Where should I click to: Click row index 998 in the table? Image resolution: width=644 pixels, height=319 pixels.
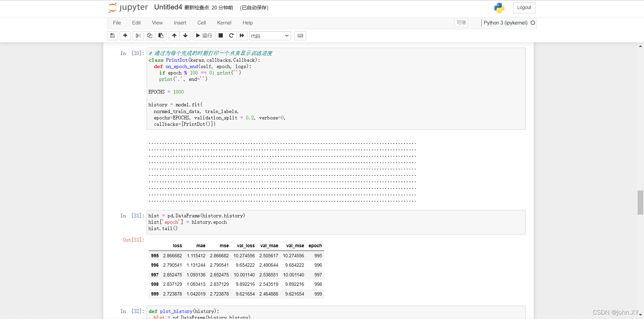click(x=155, y=284)
